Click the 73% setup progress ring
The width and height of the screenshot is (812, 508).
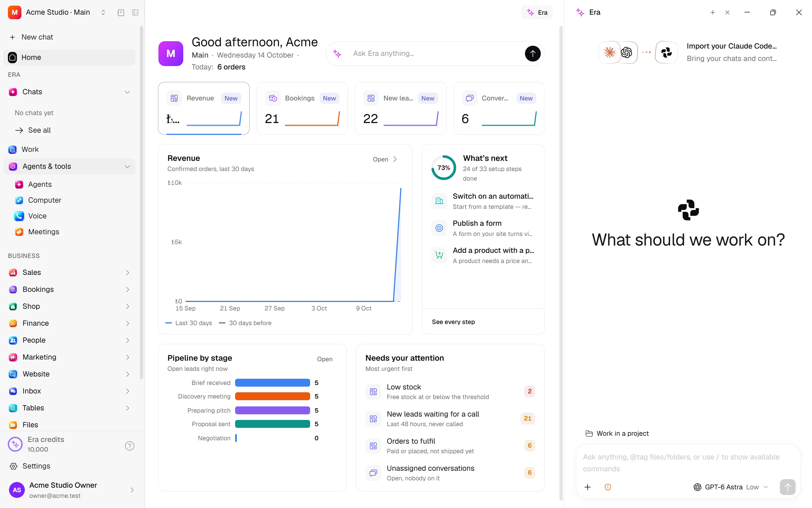443,167
